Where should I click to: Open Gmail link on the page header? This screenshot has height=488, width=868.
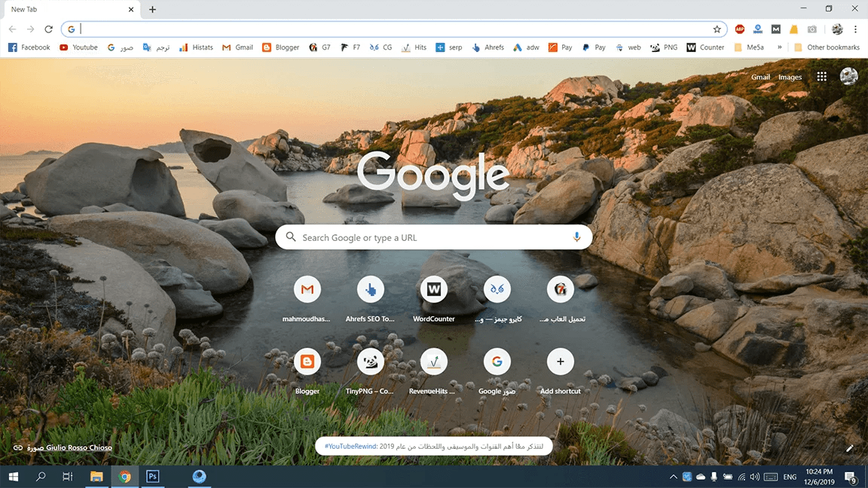(x=760, y=77)
